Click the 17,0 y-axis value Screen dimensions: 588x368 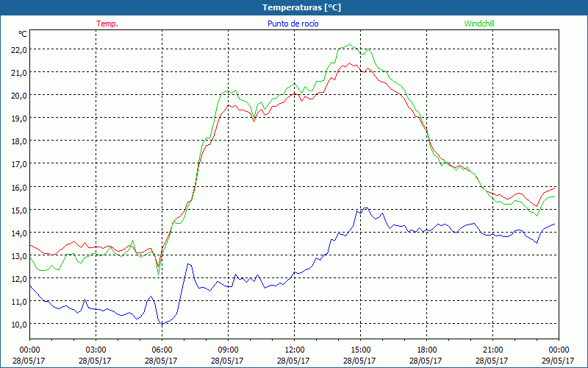tap(19, 164)
